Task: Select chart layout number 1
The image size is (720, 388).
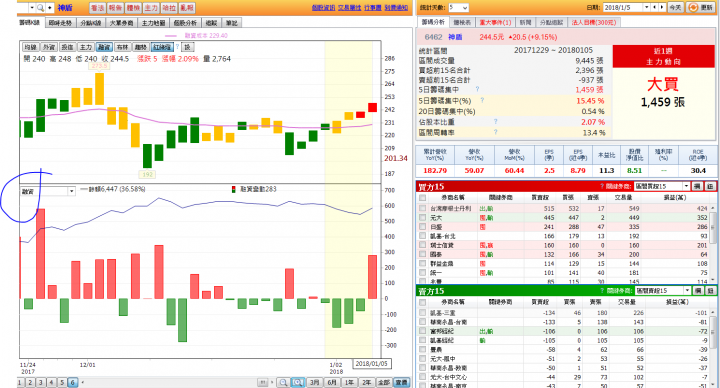Action: coord(20,382)
